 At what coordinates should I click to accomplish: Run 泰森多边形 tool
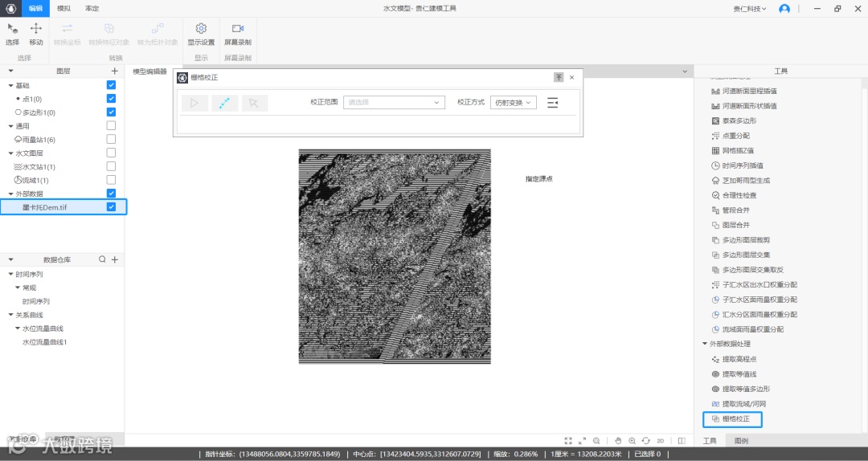[x=734, y=120]
